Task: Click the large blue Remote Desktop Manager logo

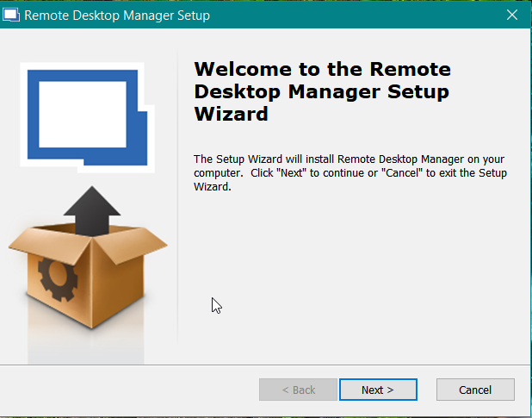Action: [88, 117]
